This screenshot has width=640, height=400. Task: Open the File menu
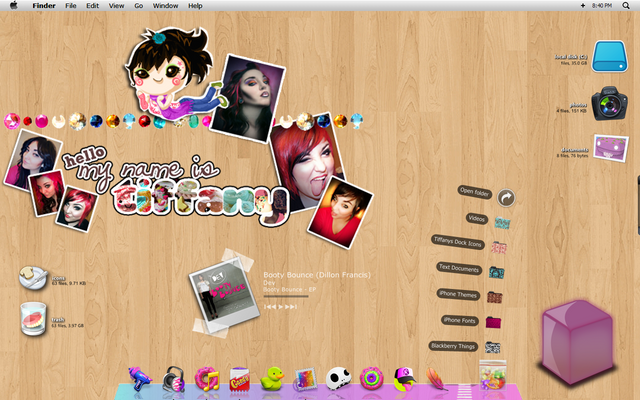(71, 6)
